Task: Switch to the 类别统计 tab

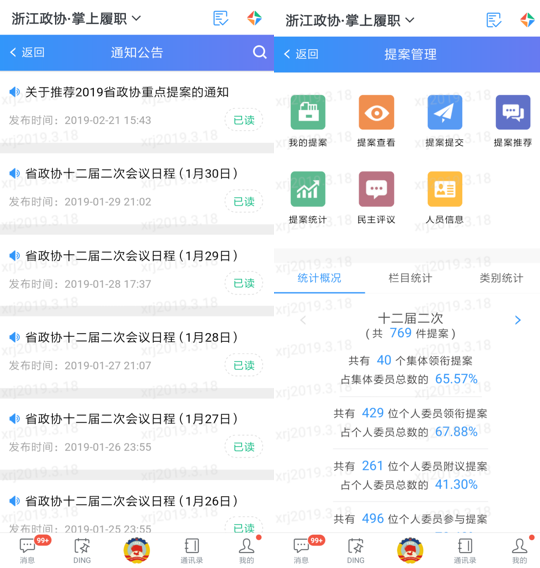Action: [x=501, y=278]
